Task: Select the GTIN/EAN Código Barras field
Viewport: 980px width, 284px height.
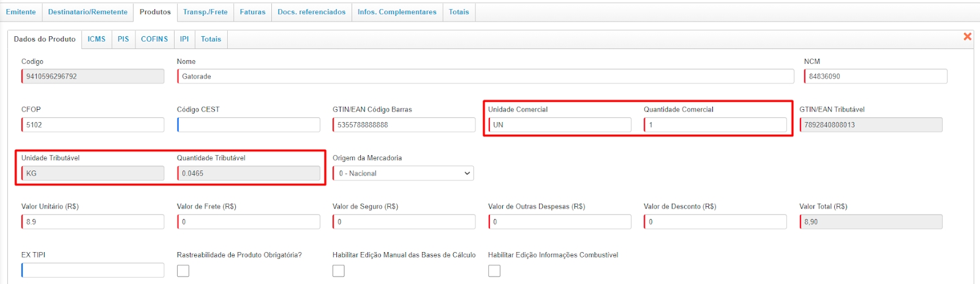Action: [404, 125]
